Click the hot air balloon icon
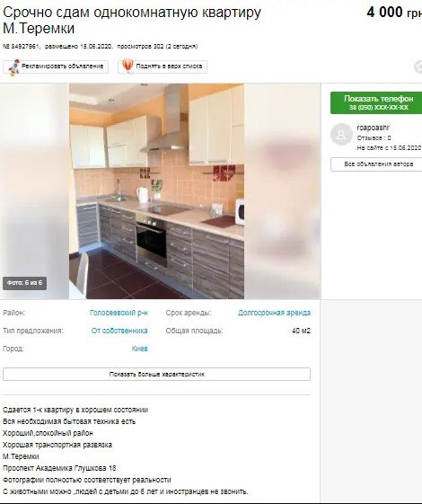 click(127, 66)
